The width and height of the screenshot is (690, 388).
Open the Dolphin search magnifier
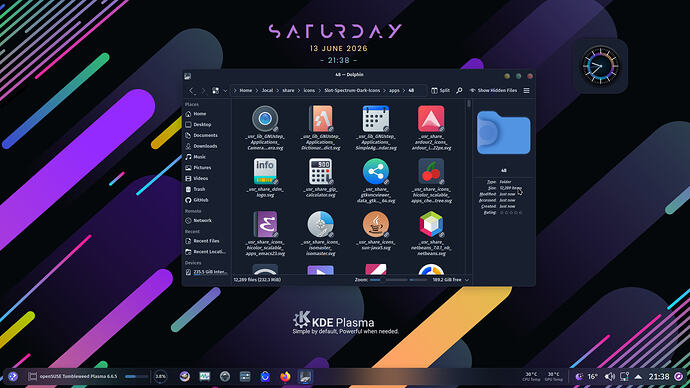(x=459, y=91)
